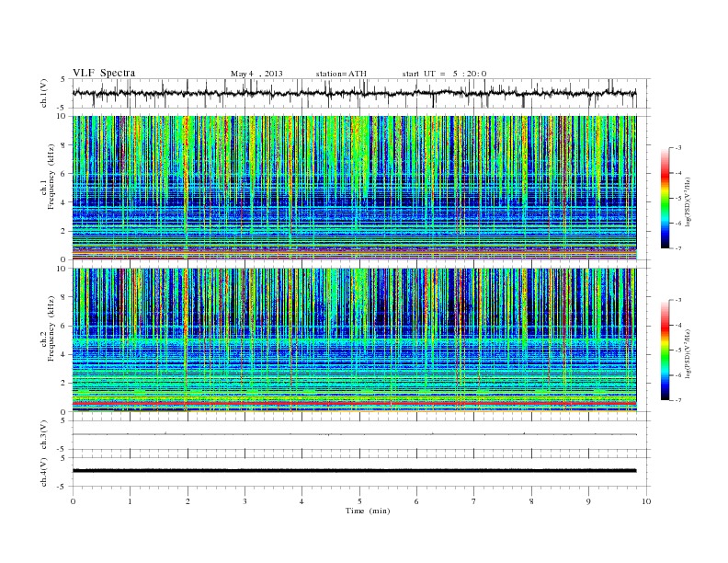728x563 pixels.
Task: Click the "8" tick label on the time axis
Action: click(531, 501)
